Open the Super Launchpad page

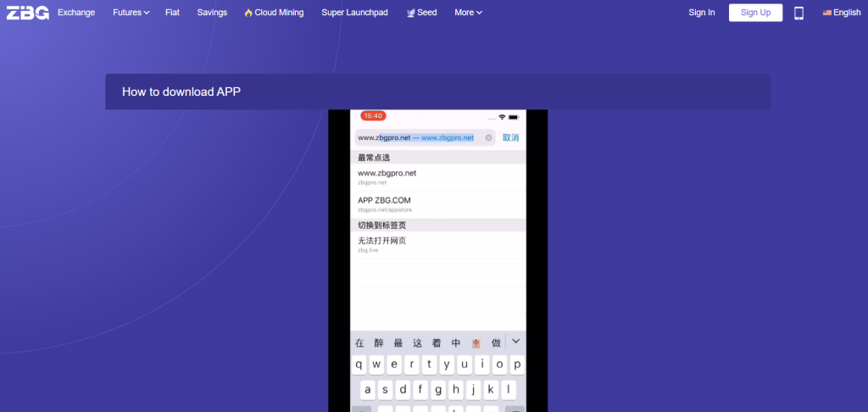pyautogui.click(x=355, y=12)
